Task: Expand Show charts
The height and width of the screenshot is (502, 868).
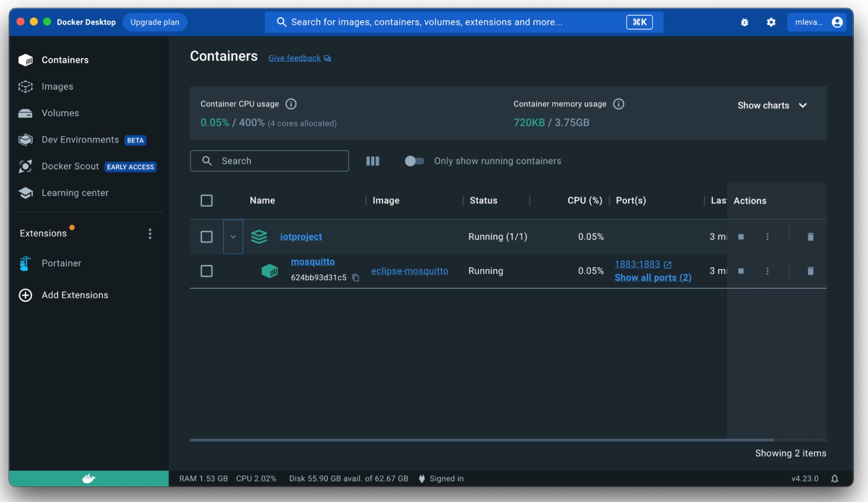Action: click(772, 105)
